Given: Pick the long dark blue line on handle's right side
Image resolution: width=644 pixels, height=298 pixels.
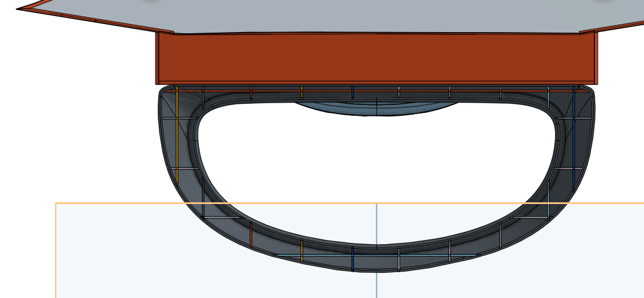Looking at the screenshot, I should 573,138.
